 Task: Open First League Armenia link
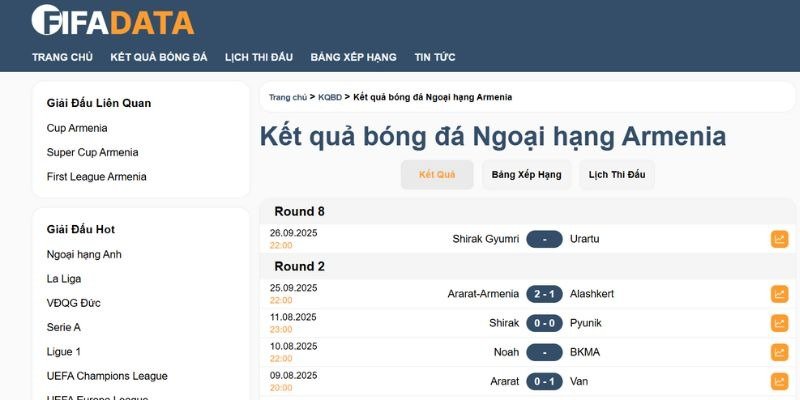tap(96, 177)
